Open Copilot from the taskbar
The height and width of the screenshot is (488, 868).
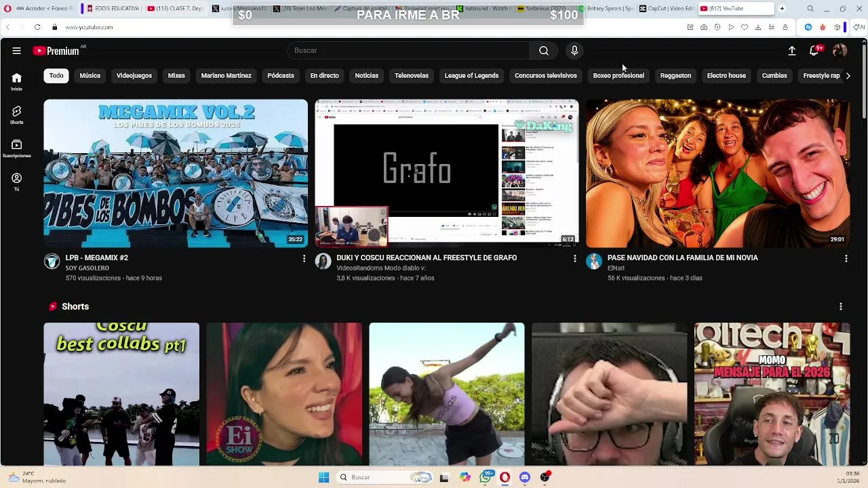(x=465, y=477)
